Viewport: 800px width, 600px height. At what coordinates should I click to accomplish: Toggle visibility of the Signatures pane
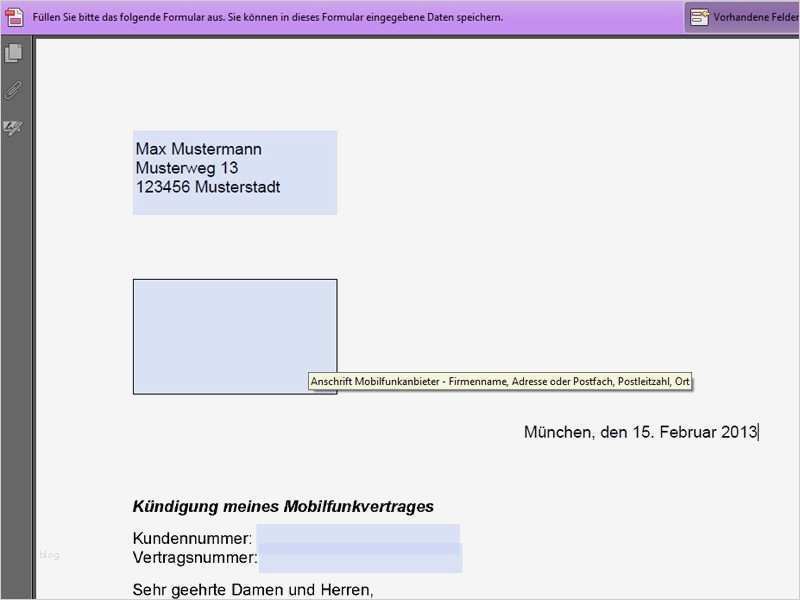11,126
